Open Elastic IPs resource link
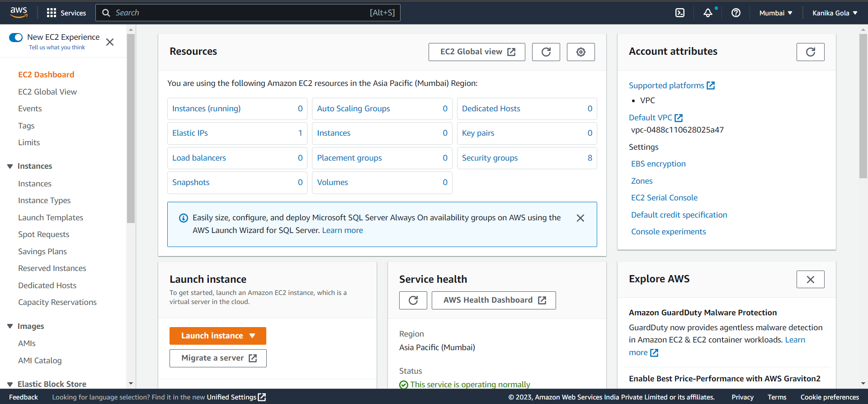 [x=190, y=133]
